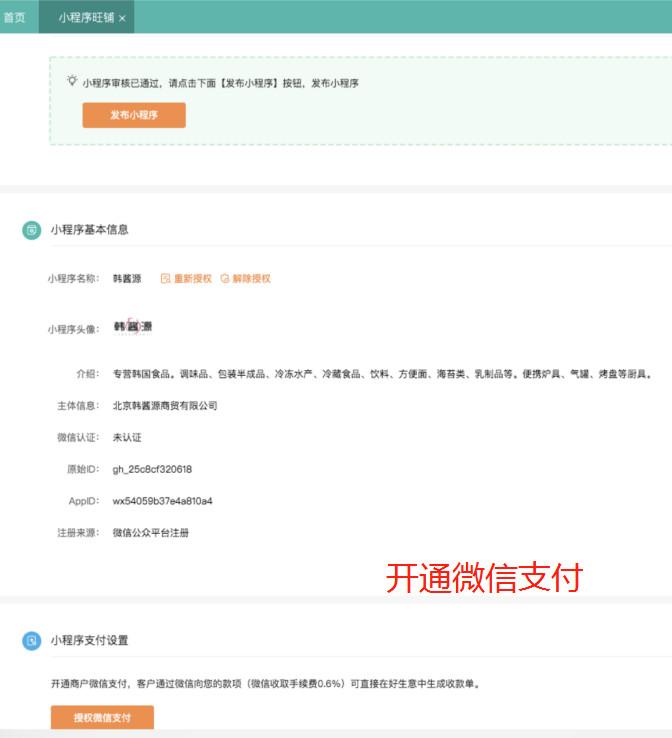This screenshot has width=672, height=738.
Task: Select the company name 北京韩酱源商贸有限公司
Action: pyautogui.click(x=165, y=406)
